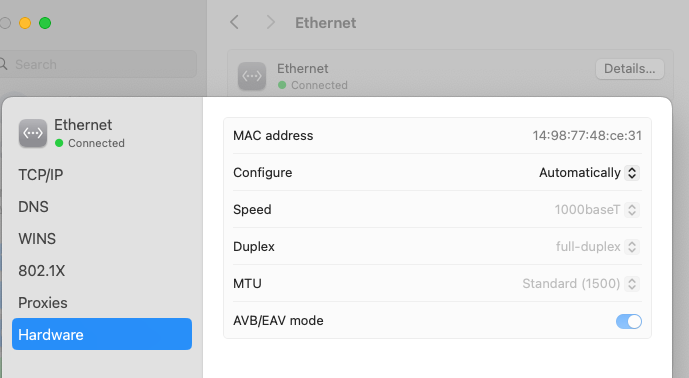Image resolution: width=689 pixels, height=378 pixels.
Task: Open the Duplex full-duplex dropdown
Action: (598, 247)
